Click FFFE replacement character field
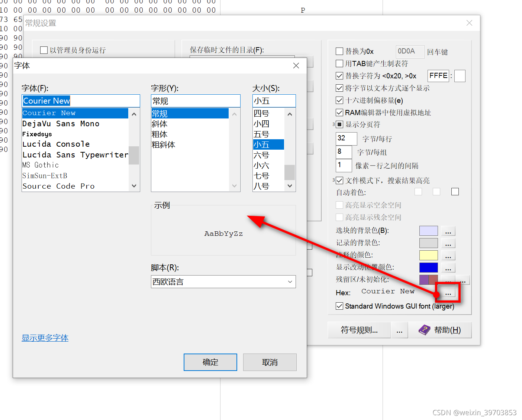The width and height of the screenshot is (522, 420). tap(438, 76)
